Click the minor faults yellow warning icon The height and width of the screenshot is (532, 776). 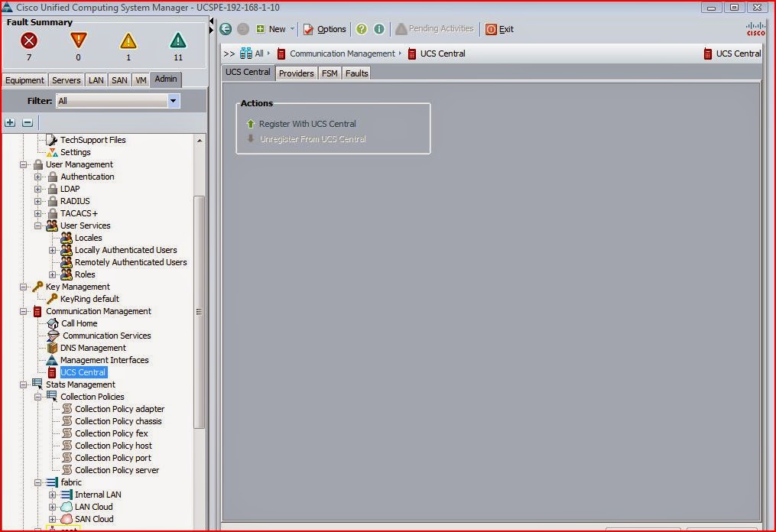point(128,41)
